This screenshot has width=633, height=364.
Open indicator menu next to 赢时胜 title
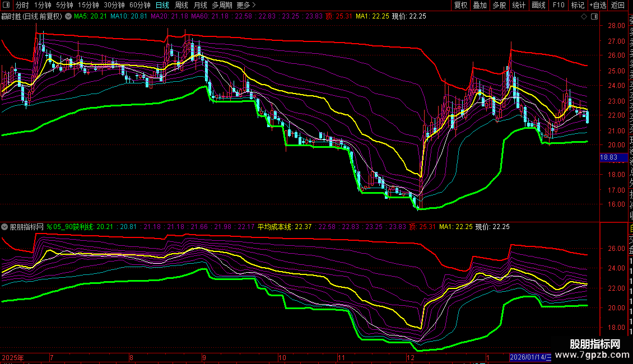pos(68,16)
